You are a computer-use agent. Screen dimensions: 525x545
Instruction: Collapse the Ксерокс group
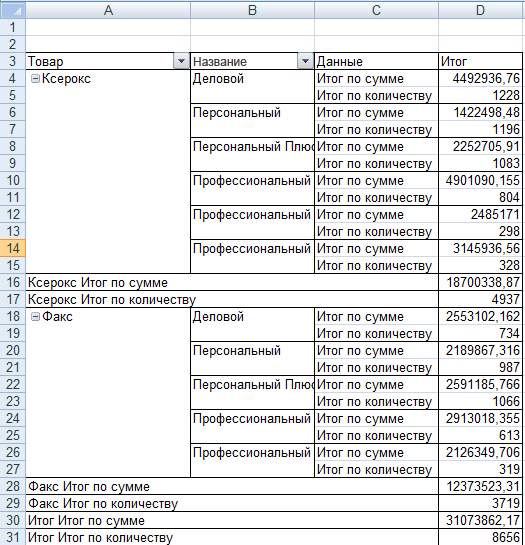click(35, 79)
